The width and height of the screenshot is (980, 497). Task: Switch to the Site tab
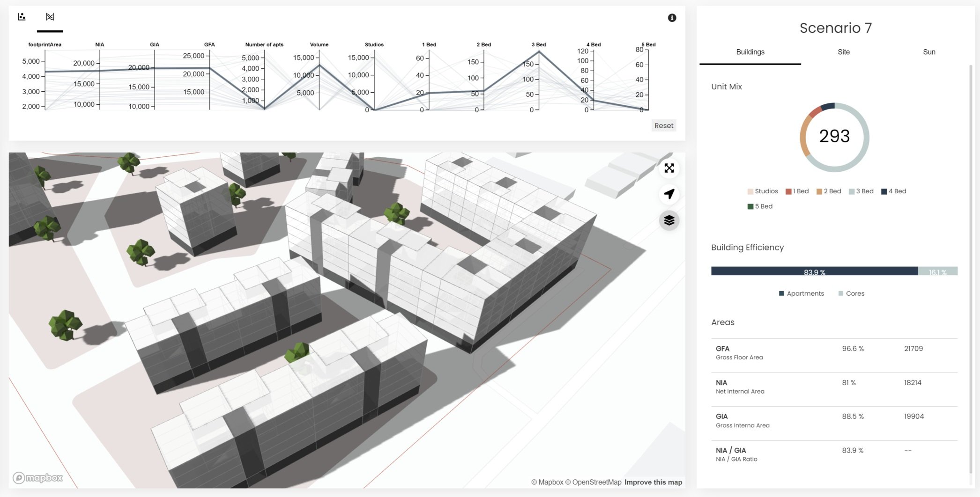(x=843, y=52)
